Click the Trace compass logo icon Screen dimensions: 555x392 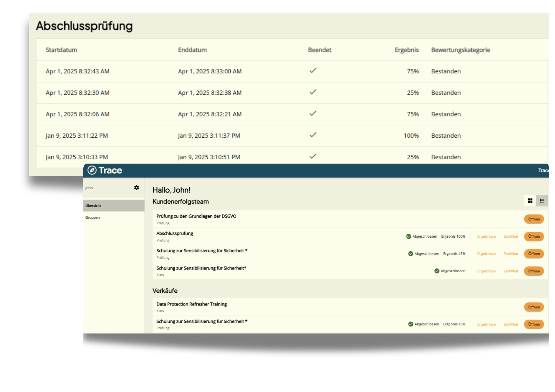coord(92,170)
